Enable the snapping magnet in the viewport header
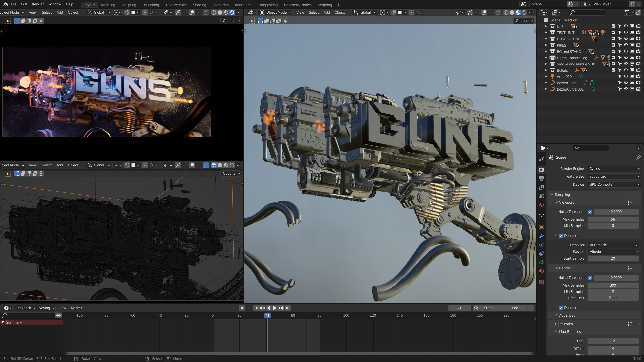This screenshot has width=644, height=362. 393,12
